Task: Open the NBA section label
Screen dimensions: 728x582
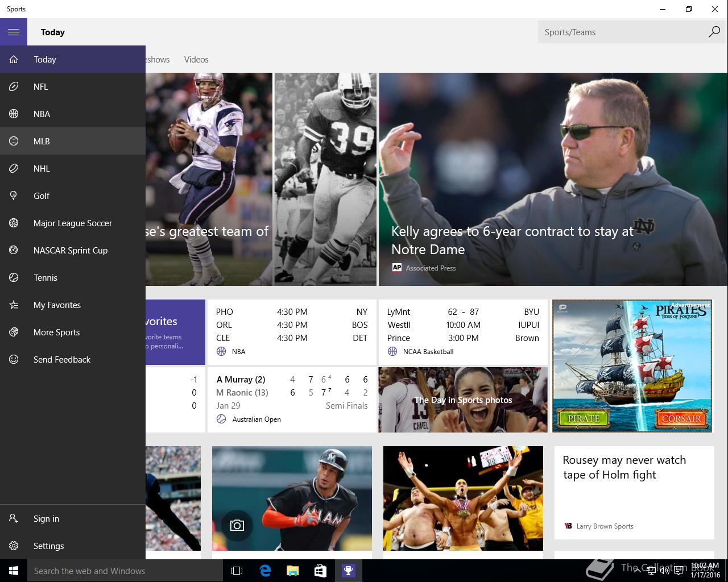Action: pos(42,114)
